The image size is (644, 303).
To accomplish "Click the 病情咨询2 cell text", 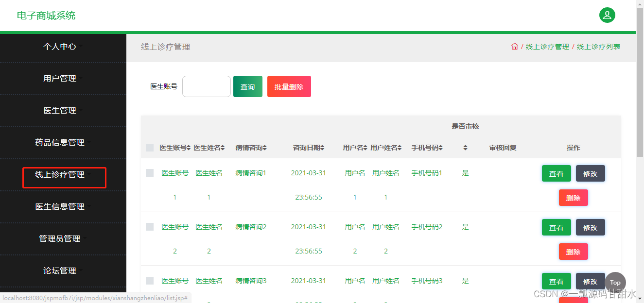I will click(251, 227).
